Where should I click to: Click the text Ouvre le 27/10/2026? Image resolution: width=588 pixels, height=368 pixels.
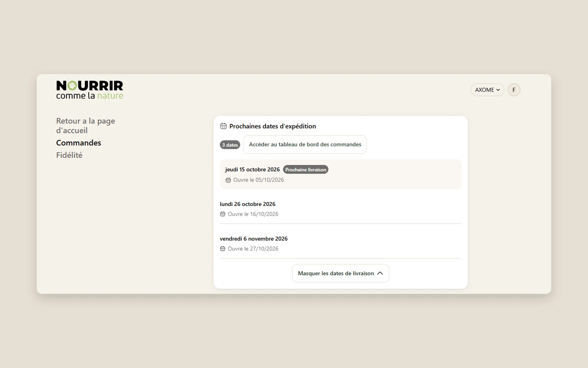[253, 249]
